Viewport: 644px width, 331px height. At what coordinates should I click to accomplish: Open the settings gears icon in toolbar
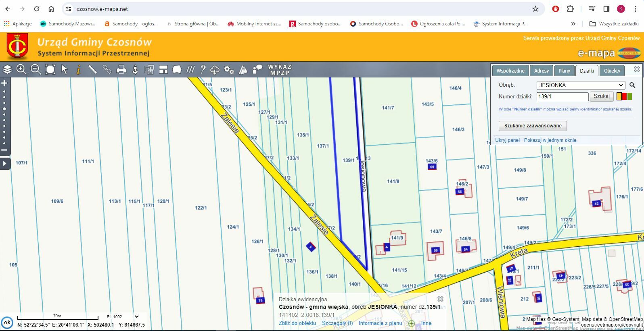pyautogui.click(x=229, y=70)
